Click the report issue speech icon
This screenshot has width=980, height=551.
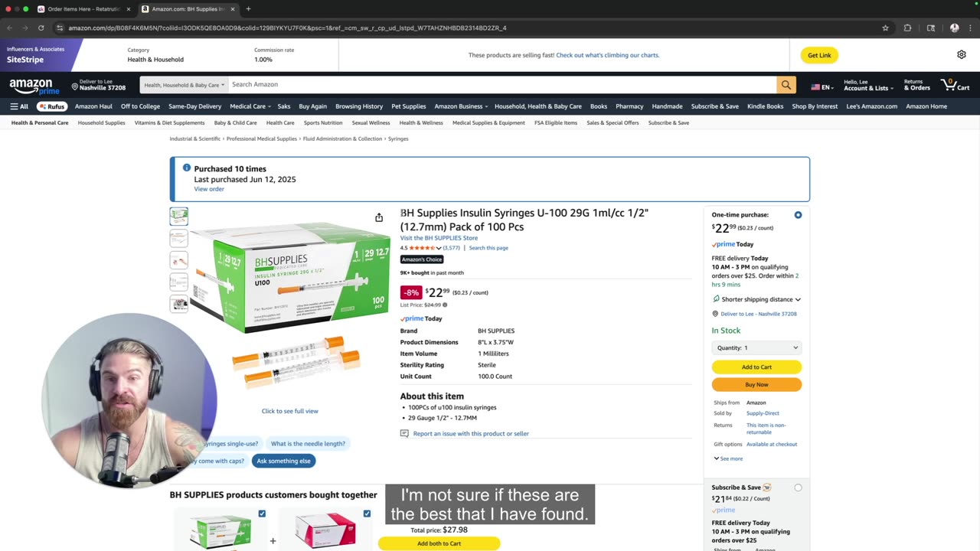[x=404, y=433]
